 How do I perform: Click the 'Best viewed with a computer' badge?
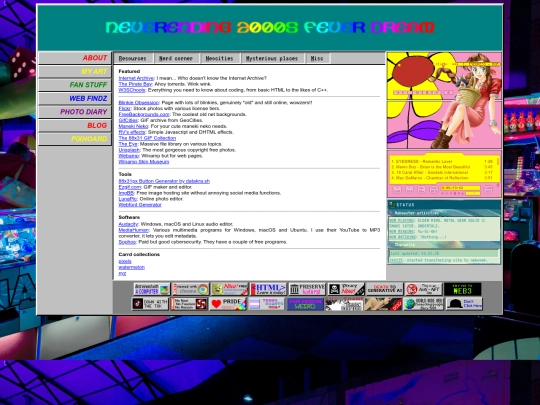152,289
